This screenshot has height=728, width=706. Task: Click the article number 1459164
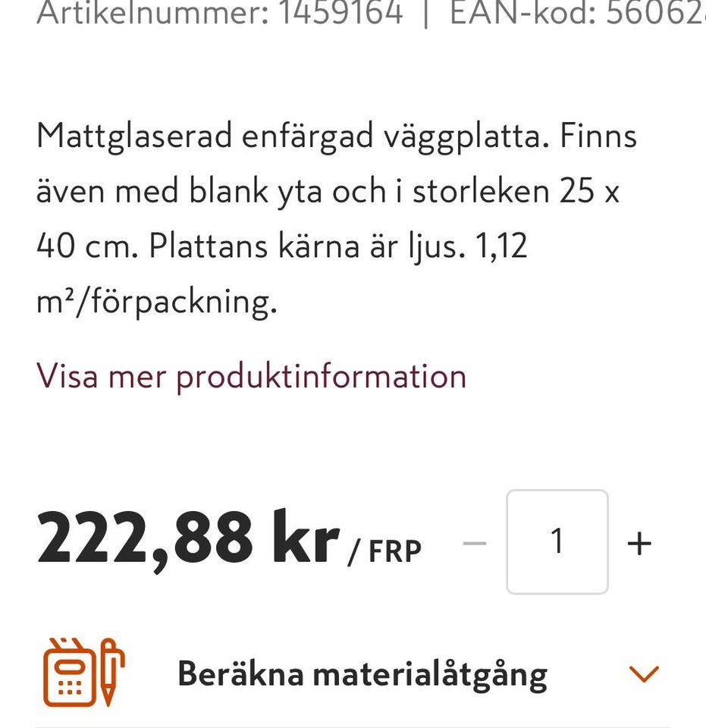click(x=339, y=13)
